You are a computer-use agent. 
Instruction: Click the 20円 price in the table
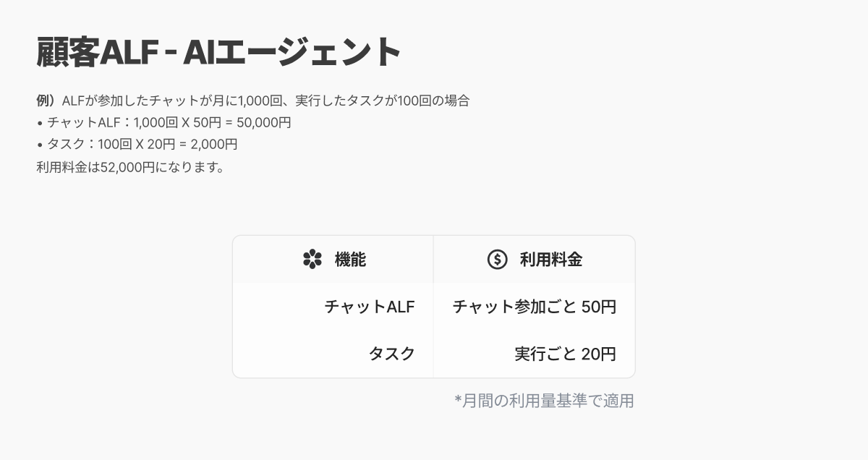(x=599, y=354)
